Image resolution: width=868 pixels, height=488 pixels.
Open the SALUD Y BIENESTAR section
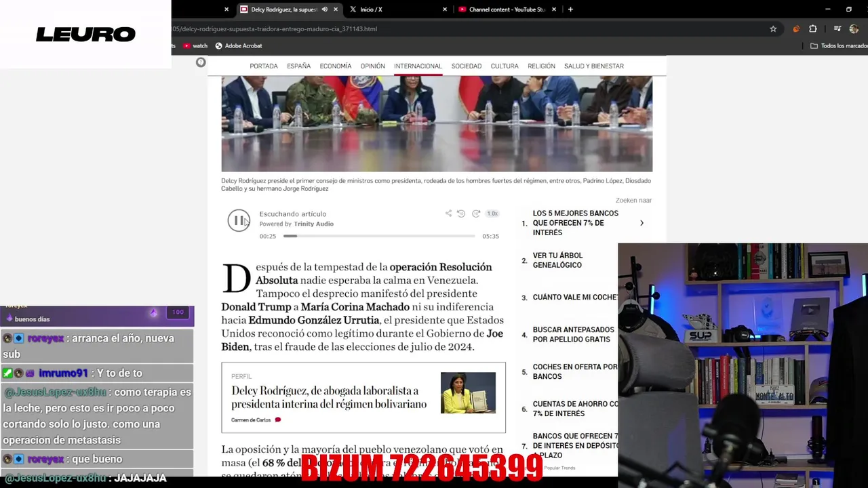(594, 66)
